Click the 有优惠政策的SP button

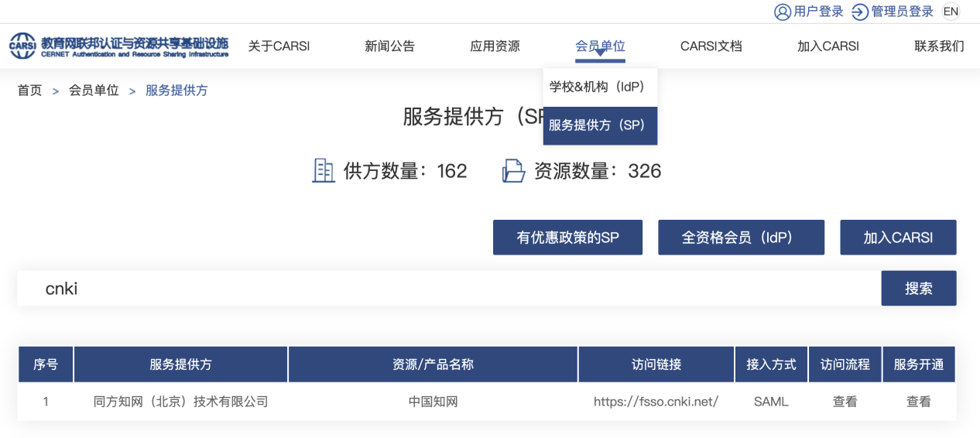pos(567,238)
